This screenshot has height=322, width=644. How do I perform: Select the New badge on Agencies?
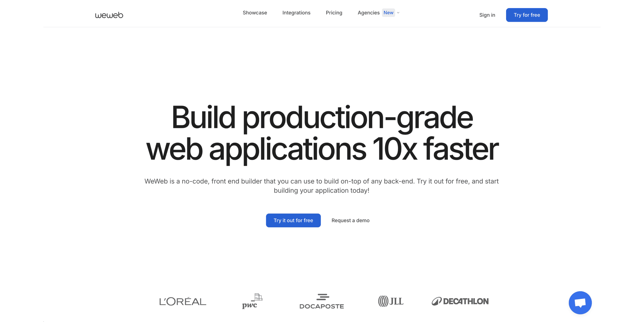(388, 12)
